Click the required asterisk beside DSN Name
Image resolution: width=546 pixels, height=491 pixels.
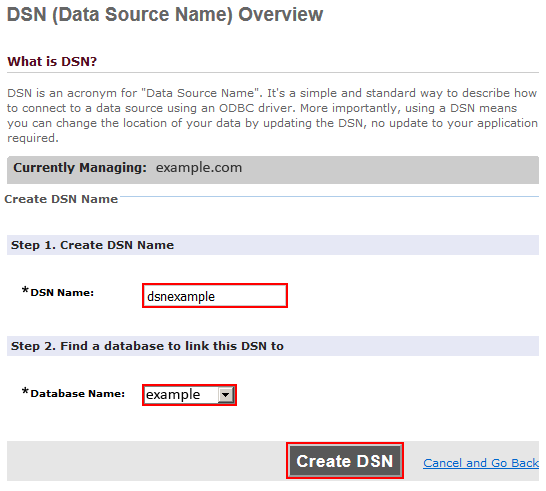25,290
